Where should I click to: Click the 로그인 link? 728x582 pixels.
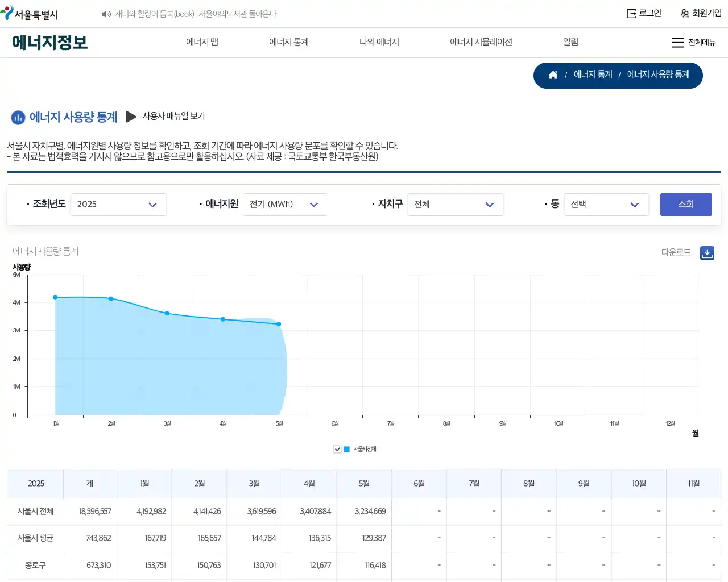click(x=650, y=13)
